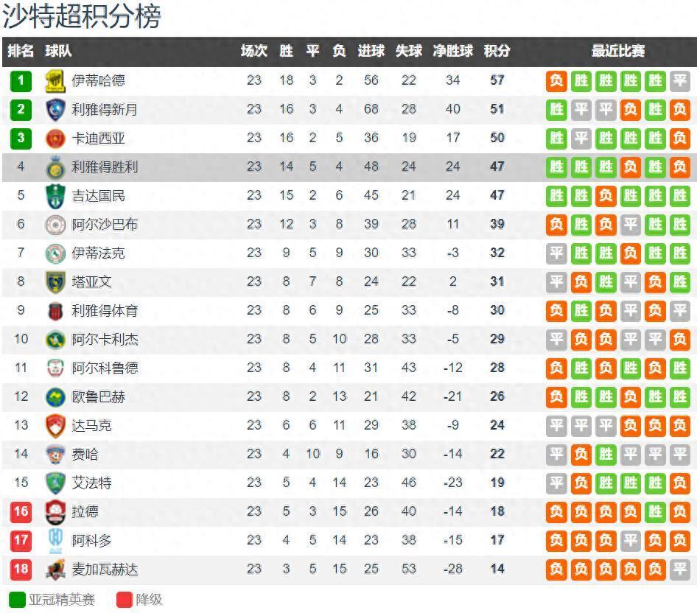Screen dimensions: 697x616
Task: Select the 拉德 club crest icon
Action: 55,512
